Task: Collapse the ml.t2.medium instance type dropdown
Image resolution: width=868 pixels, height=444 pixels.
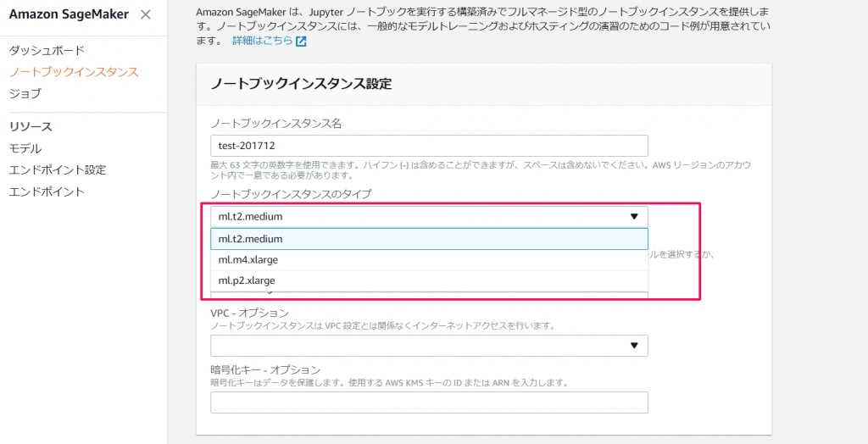Action: coord(429,216)
